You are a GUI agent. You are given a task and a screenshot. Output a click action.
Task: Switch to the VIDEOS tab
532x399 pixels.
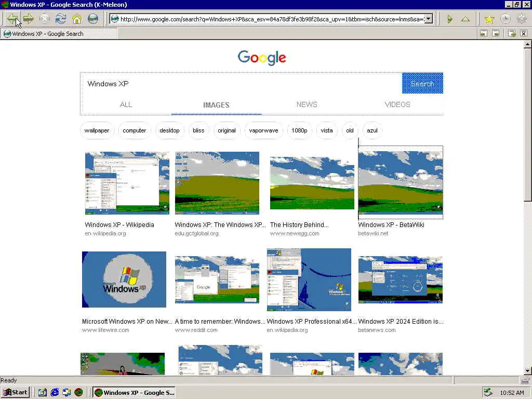pyautogui.click(x=397, y=104)
